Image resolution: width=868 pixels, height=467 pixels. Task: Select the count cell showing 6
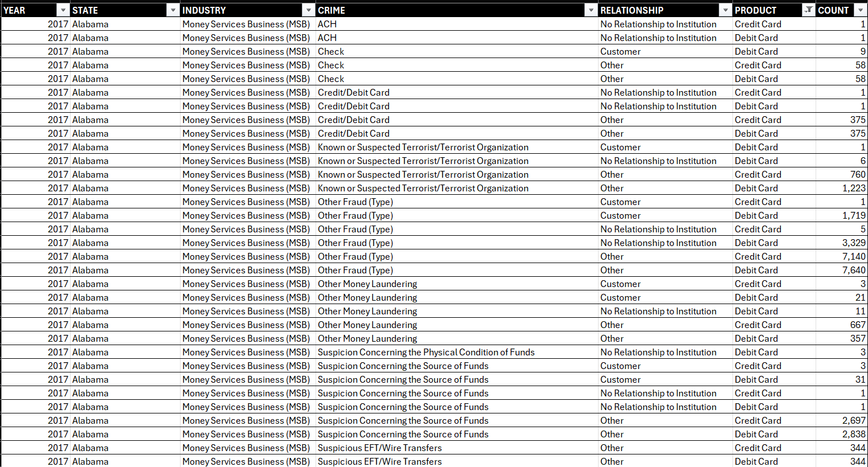click(x=842, y=161)
